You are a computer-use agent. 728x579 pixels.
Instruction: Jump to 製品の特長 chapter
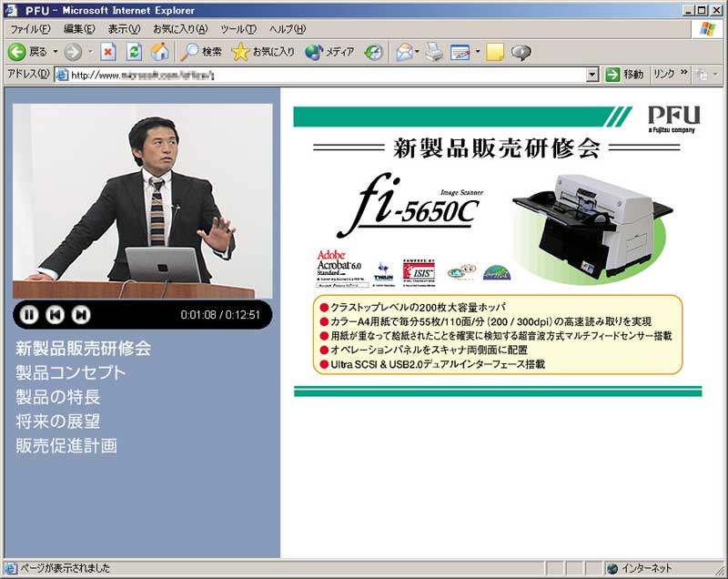57,397
